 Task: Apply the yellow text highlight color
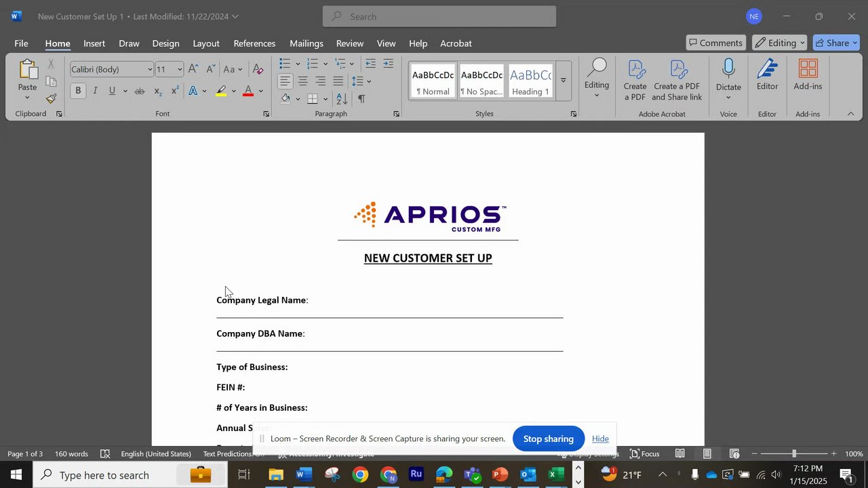pos(221,91)
